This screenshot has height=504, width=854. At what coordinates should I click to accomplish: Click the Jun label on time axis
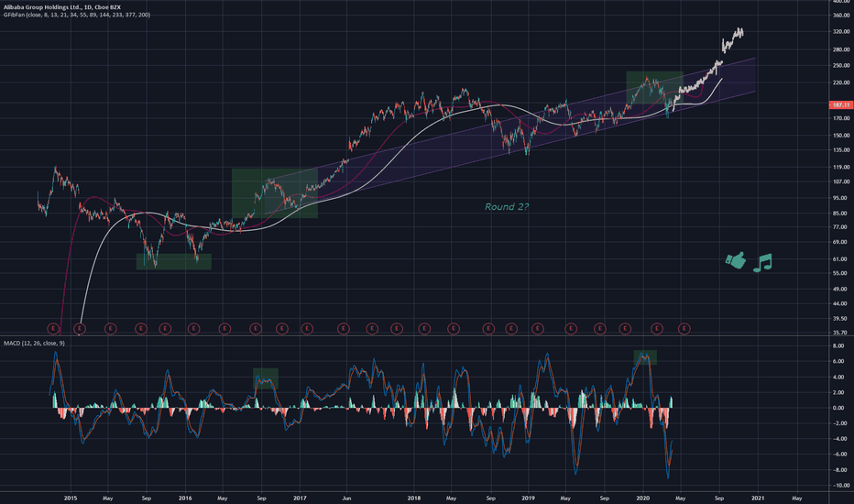(x=346, y=498)
